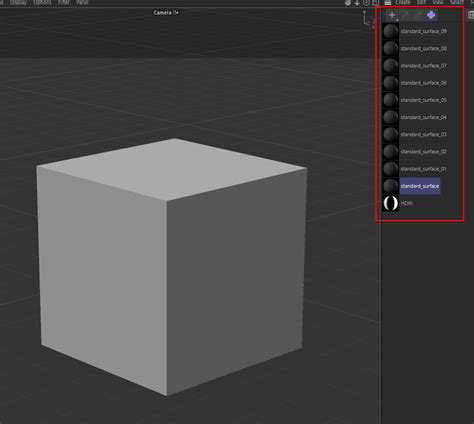Select the standard_surface_06 material
Screen dimensions: 474x424
[424, 83]
